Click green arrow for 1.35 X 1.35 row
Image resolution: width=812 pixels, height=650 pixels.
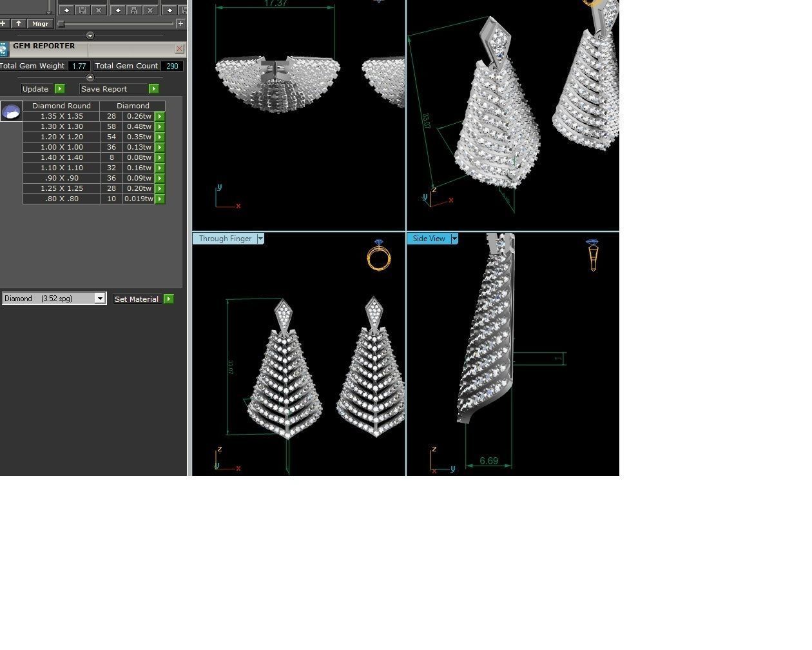[x=160, y=116]
